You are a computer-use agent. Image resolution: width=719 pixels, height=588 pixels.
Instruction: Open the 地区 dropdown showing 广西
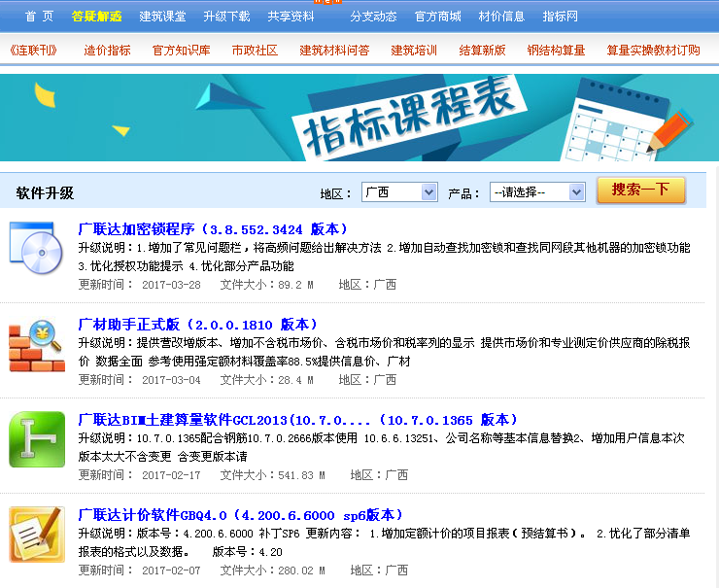point(399,192)
